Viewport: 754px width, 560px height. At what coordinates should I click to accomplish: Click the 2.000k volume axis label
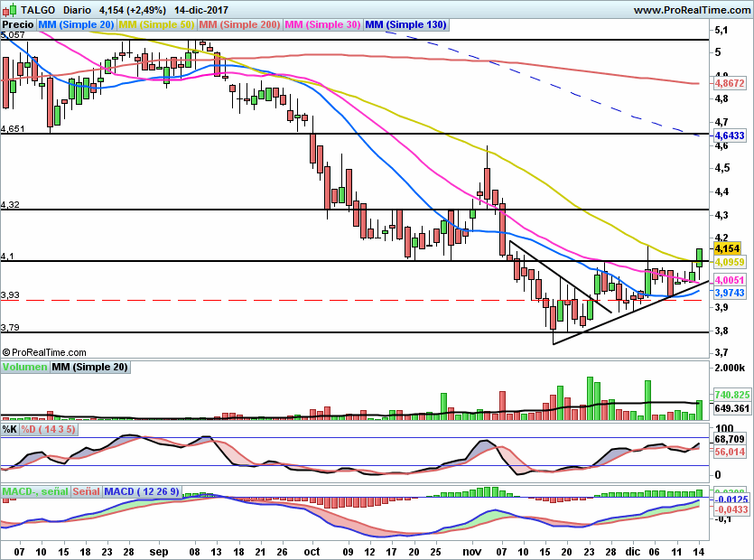730,368
